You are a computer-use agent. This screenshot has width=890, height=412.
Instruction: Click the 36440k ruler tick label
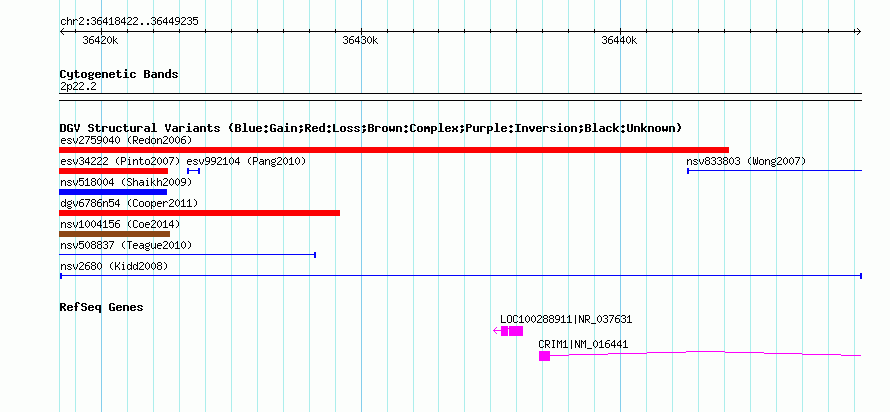619,40
